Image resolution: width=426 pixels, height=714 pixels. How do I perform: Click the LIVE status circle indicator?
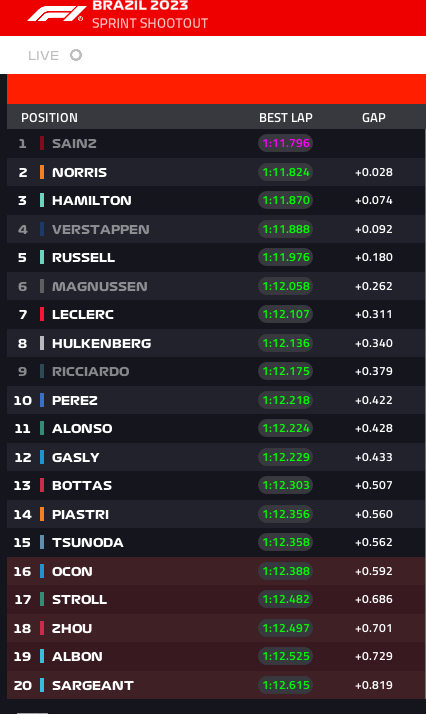click(76, 55)
